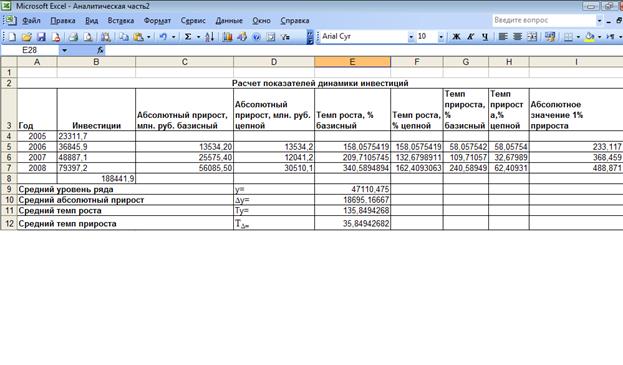
Task: Click the fill color paint bucket
Action: click(x=590, y=37)
